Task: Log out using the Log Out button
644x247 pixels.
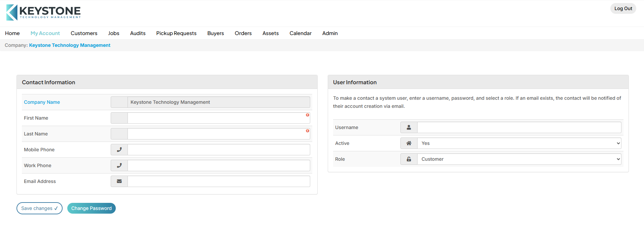Action: click(x=623, y=8)
